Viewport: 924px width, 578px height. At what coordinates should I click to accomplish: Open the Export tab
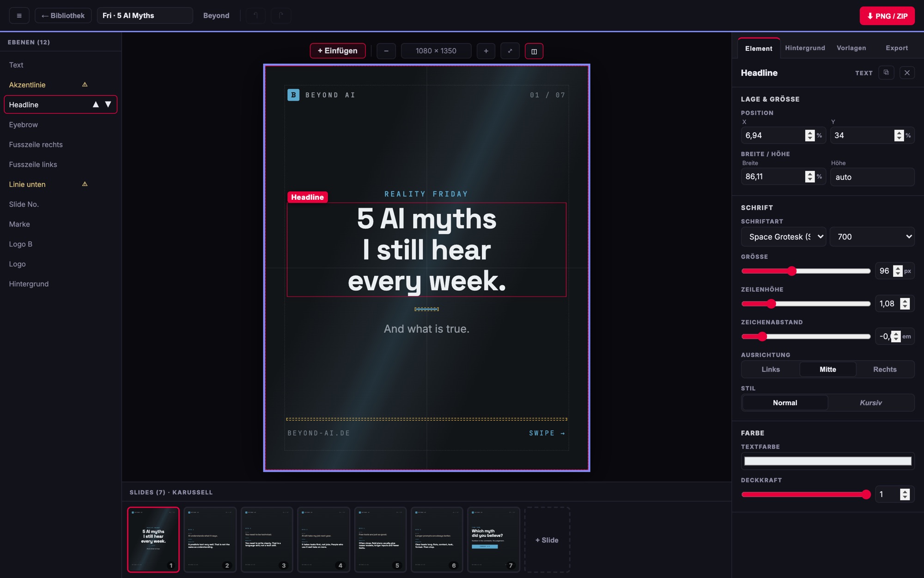[x=897, y=48]
